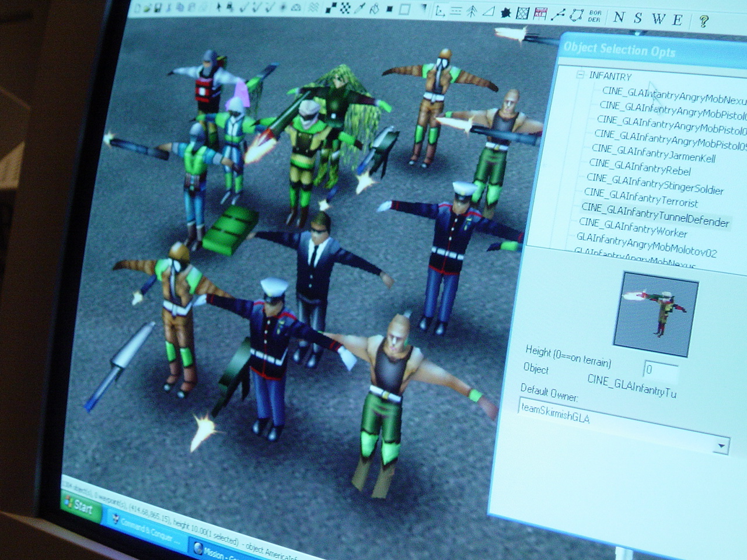Click the BORDER toolbar button
This screenshot has height=560, width=747.
click(595, 16)
